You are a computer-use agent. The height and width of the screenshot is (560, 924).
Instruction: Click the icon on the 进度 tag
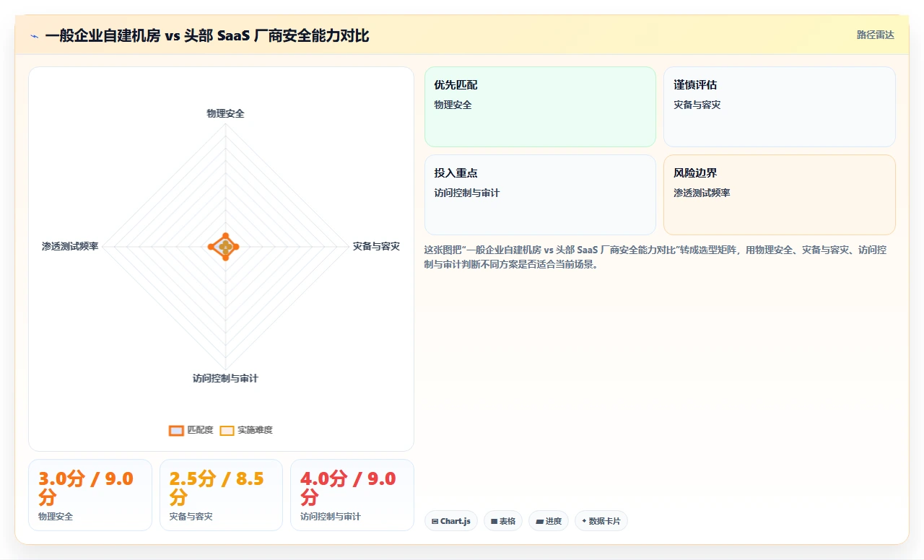pos(539,521)
